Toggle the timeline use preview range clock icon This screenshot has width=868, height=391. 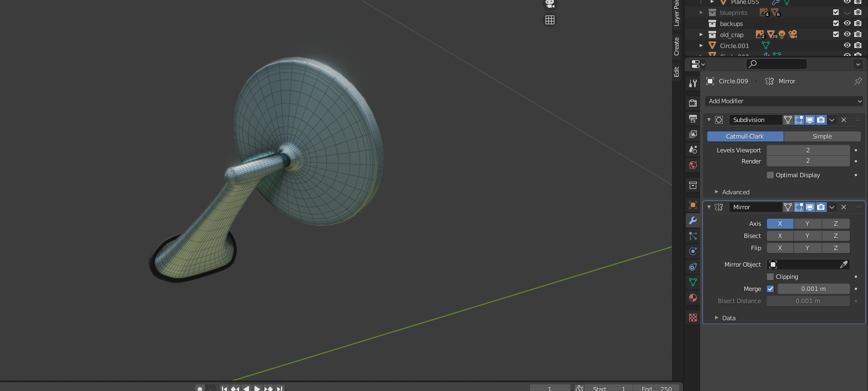click(579, 389)
